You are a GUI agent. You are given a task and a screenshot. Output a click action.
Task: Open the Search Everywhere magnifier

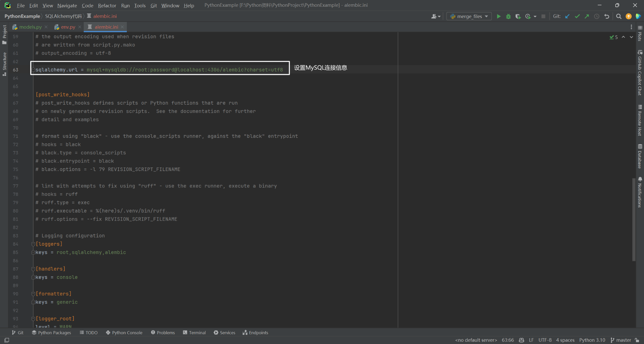click(x=619, y=16)
